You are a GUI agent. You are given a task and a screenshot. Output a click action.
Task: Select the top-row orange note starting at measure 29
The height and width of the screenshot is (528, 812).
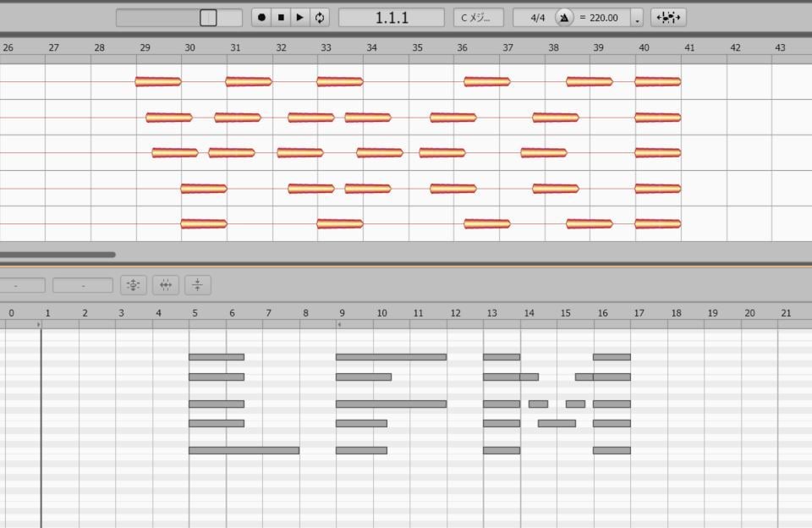(x=158, y=81)
